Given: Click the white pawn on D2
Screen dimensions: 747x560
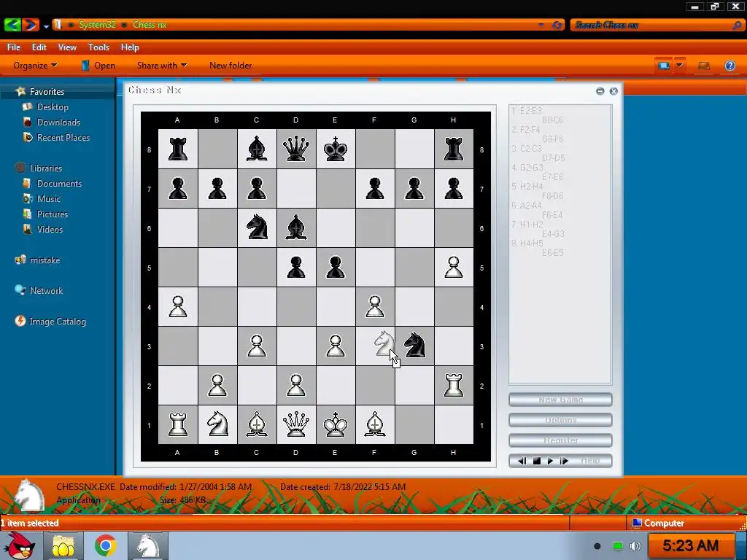Looking at the screenshot, I should point(296,386).
